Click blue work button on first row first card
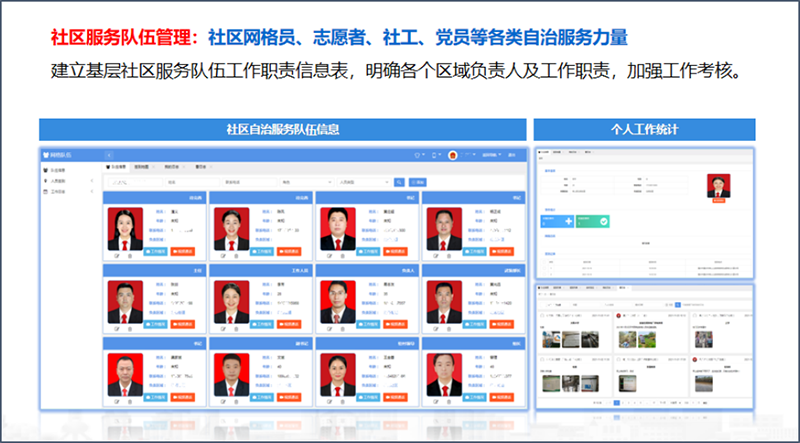The width and height of the screenshot is (800, 443). (x=156, y=252)
